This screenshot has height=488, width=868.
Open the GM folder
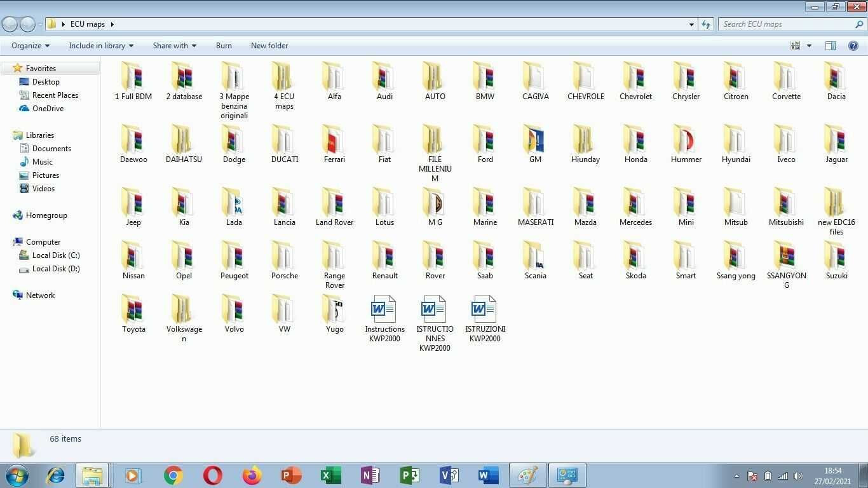pos(535,144)
